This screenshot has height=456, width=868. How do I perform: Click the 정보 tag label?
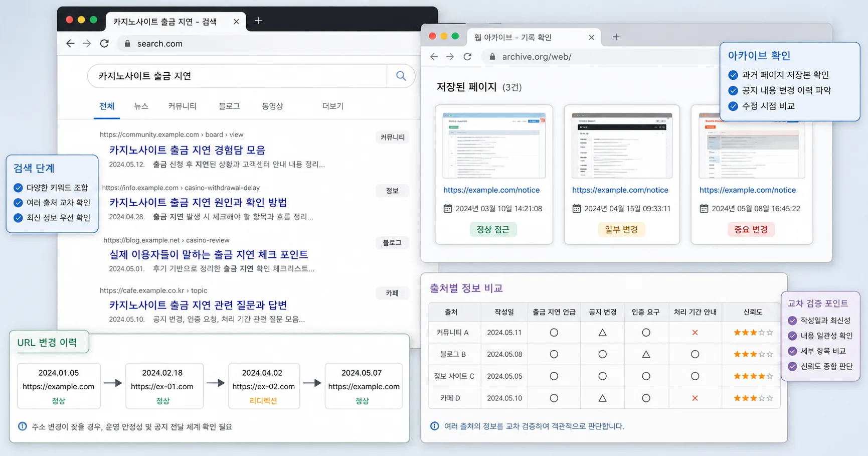click(x=392, y=191)
